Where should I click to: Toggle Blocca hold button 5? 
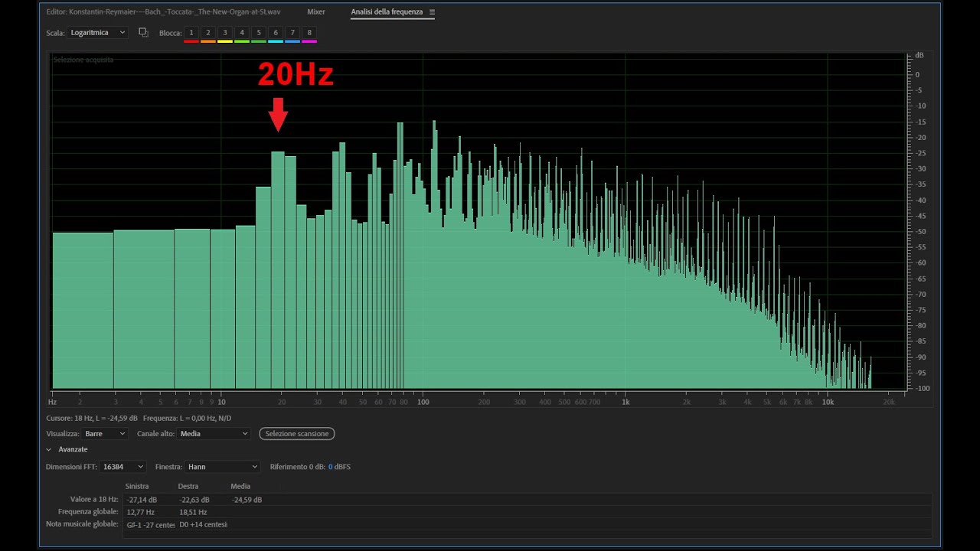[x=259, y=33]
